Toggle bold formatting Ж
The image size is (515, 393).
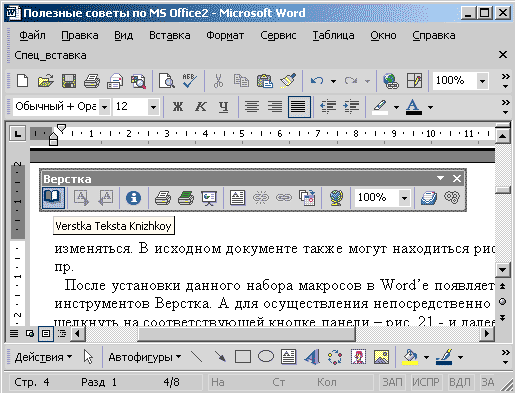[177, 107]
